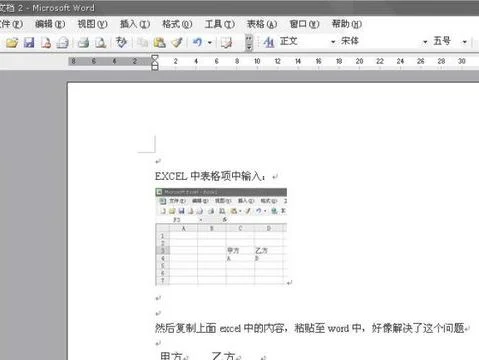Open the 帮助 (Help) menu
479x360 pixels.
347,24
